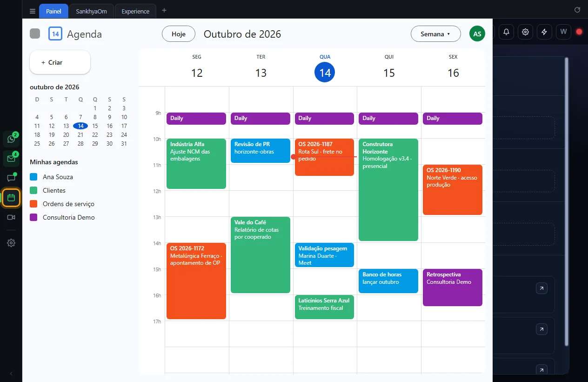Click the red recording indicator dot
The image size is (588, 382).
[579, 32]
